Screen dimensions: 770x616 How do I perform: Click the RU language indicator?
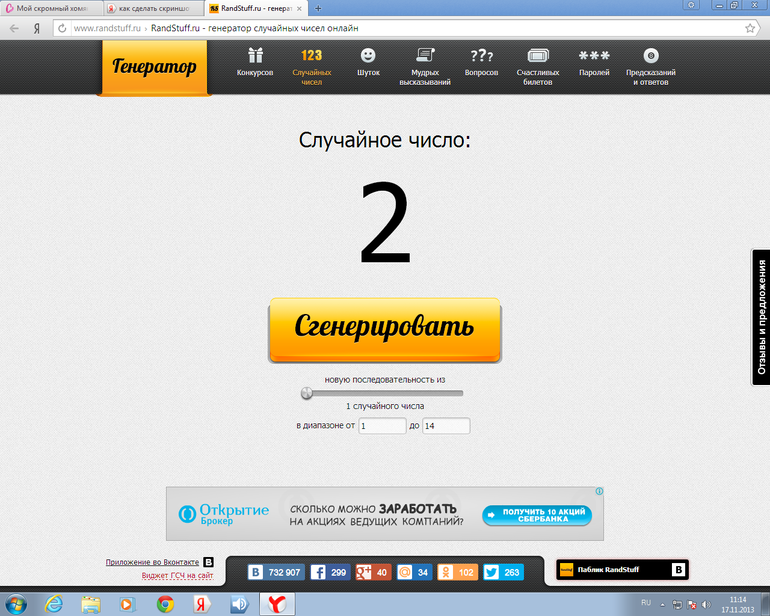(x=646, y=603)
